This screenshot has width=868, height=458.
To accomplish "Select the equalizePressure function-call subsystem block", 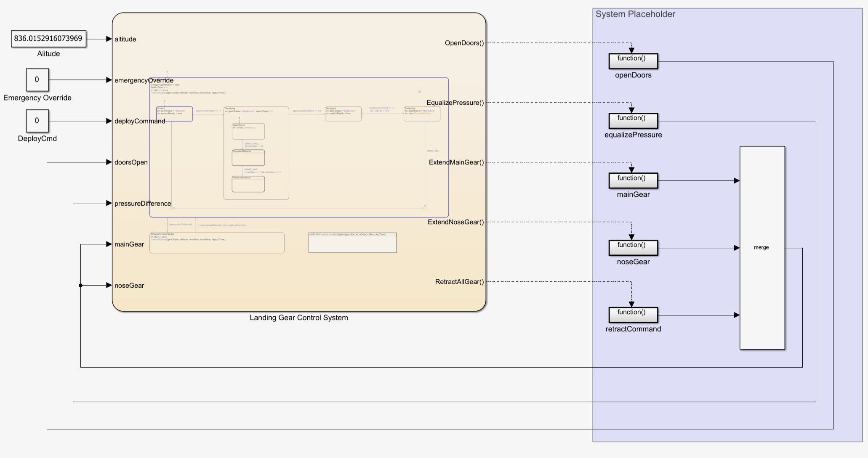I will tap(633, 121).
